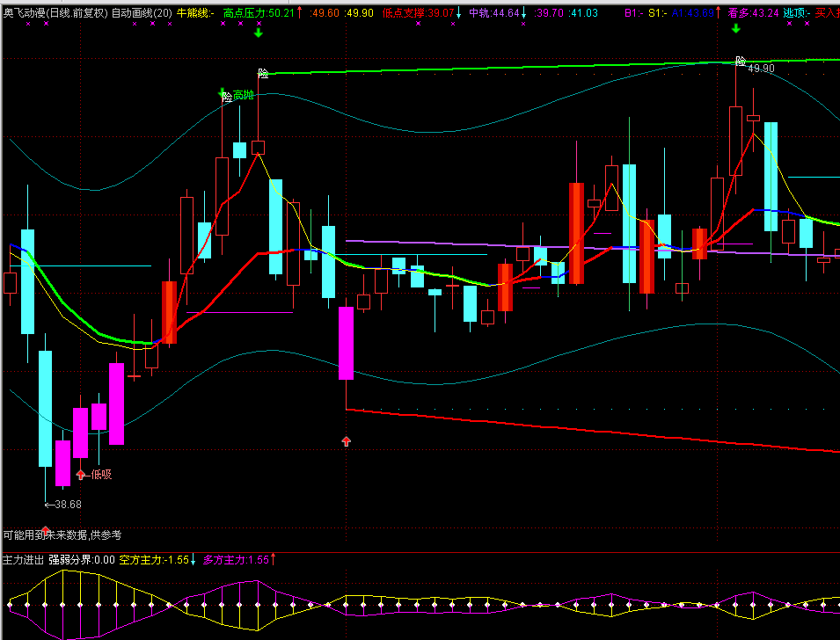Open the 自动画线(20) indicator settings

(142, 13)
